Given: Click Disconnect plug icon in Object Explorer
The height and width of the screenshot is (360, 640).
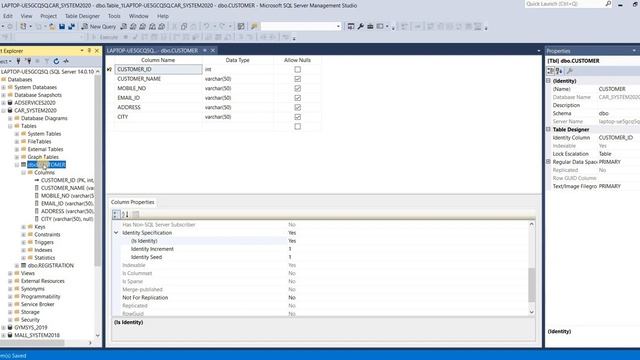Looking at the screenshot, I should tap(28, 61).
